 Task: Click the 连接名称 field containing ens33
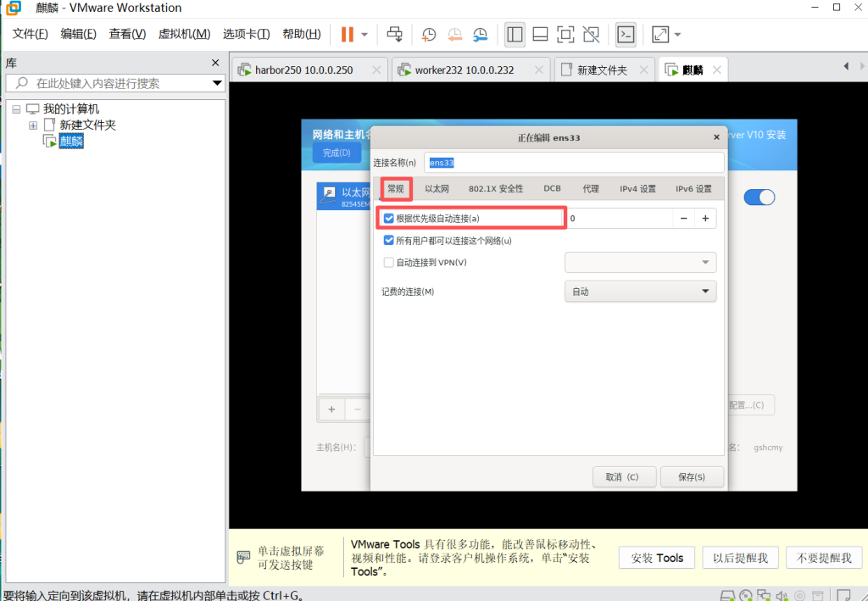point(575,162)
